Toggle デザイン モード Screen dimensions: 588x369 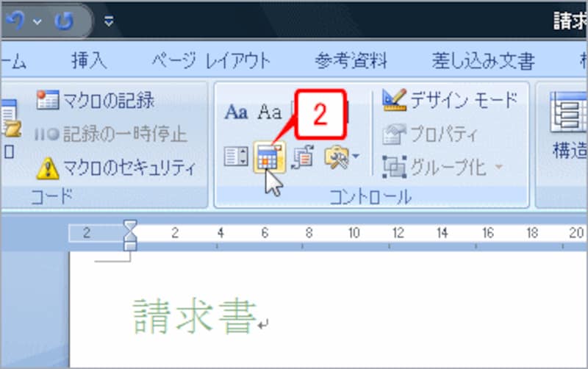[450, 100]
